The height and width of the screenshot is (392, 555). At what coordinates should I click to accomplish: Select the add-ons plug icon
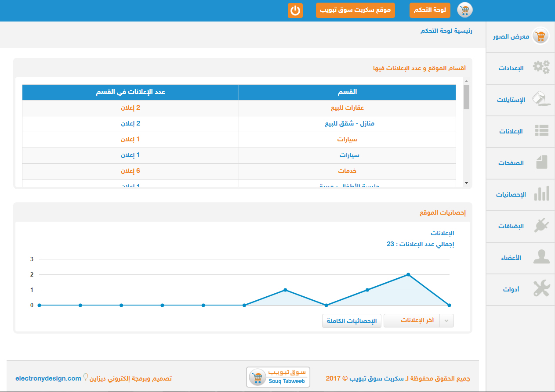point(541,226)
